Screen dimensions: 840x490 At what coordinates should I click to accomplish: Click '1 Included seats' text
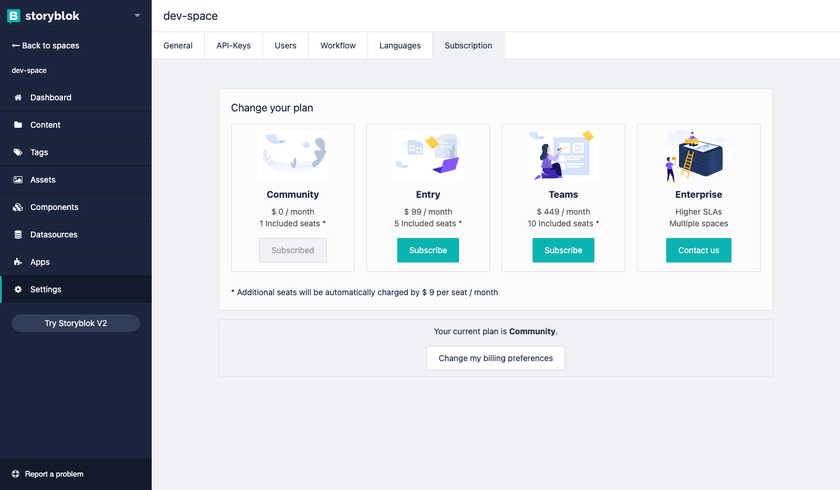292,223
